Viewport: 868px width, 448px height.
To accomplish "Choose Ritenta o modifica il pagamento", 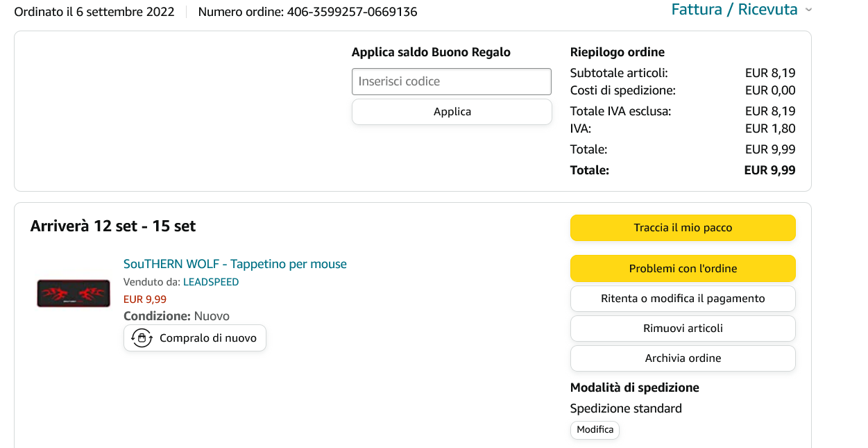I will pyautogui.click(x=683, y=299).
